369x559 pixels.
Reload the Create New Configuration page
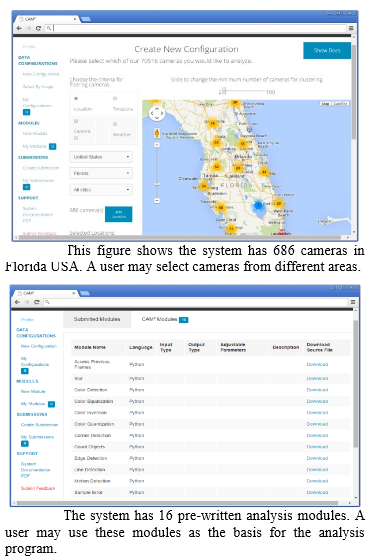(39, 28)
